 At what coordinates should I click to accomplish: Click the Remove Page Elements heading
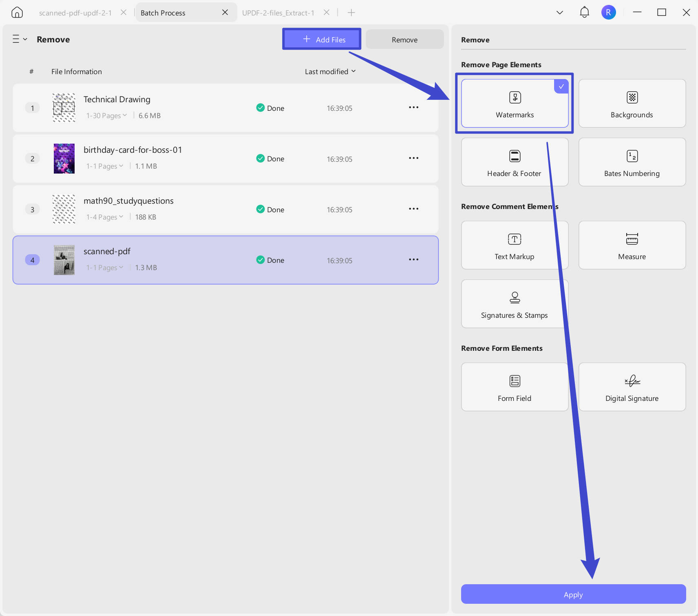click(501, 65)
